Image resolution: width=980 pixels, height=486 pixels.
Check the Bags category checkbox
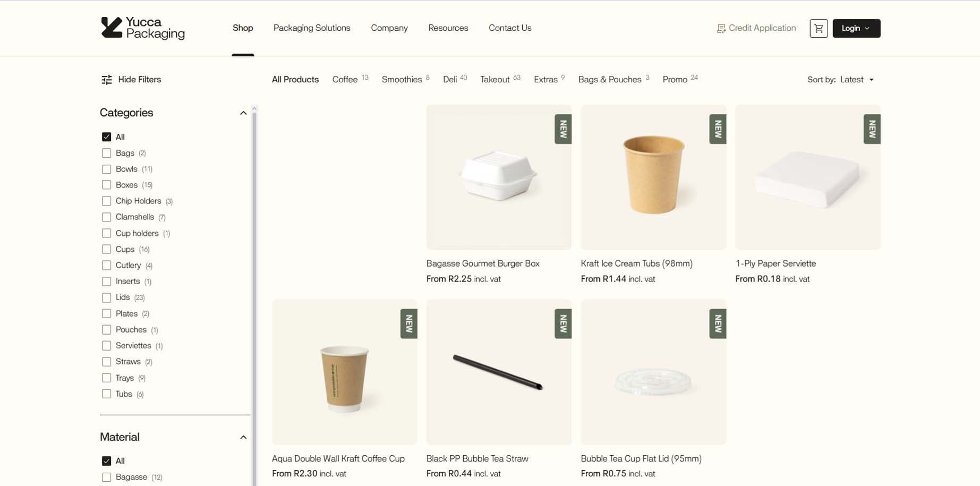[106, 153]
